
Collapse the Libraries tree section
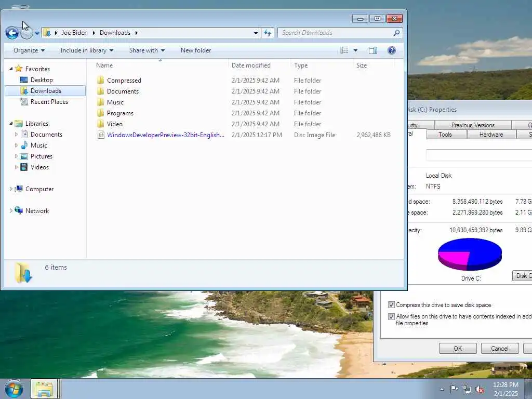(x=11, y=124)
